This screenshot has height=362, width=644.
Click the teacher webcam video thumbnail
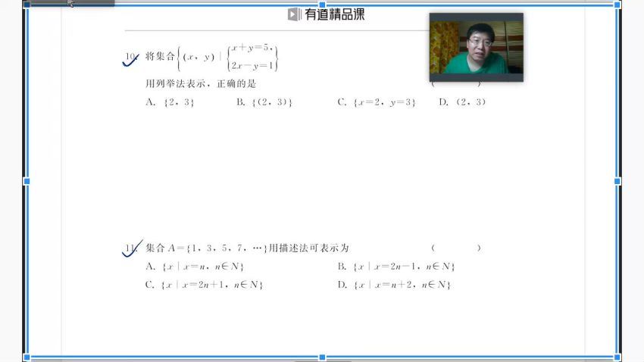click(477, 47)
